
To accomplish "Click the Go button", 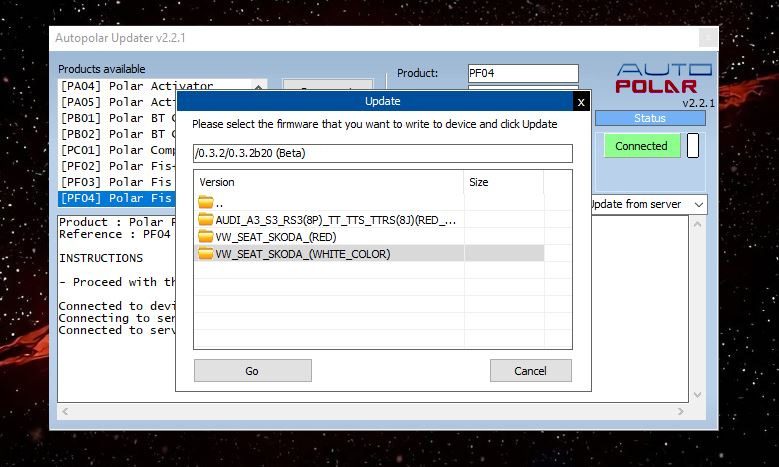I will [x=253, y=371].
